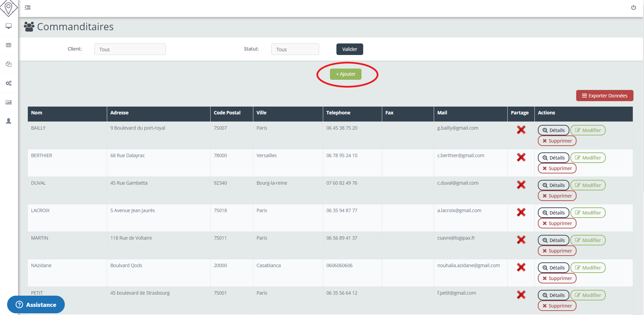Click the location pin logo
The width and height of the screenshot is (644, 315).
click(x=8, y=7)
